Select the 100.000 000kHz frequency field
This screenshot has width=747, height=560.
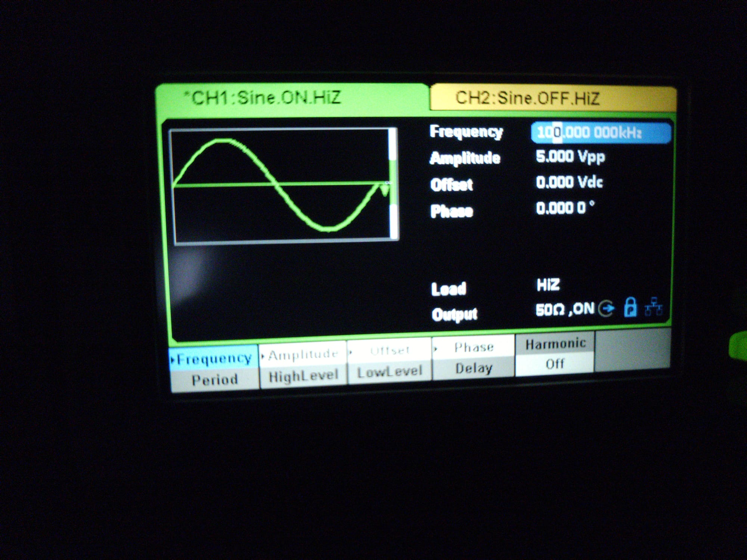tap(600, 133)
